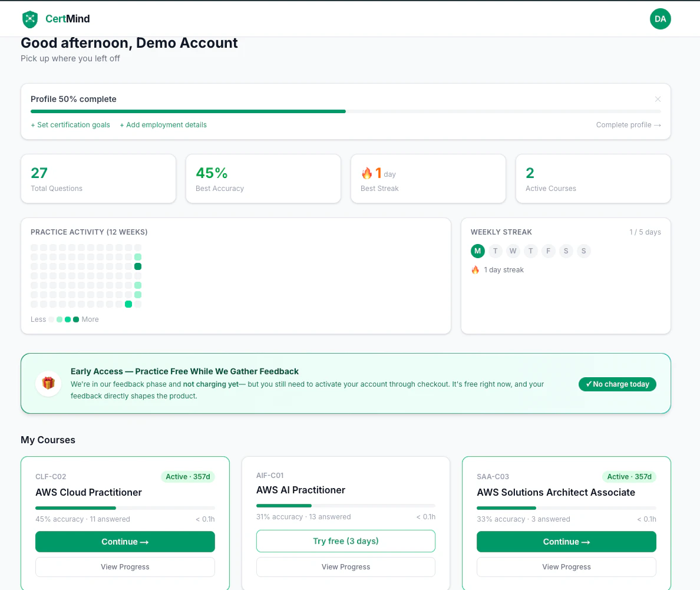The height and width of the screenshot is (590, 700).
Task: Click the flame icon in Best Streak card
Action: tap(366, 173)
